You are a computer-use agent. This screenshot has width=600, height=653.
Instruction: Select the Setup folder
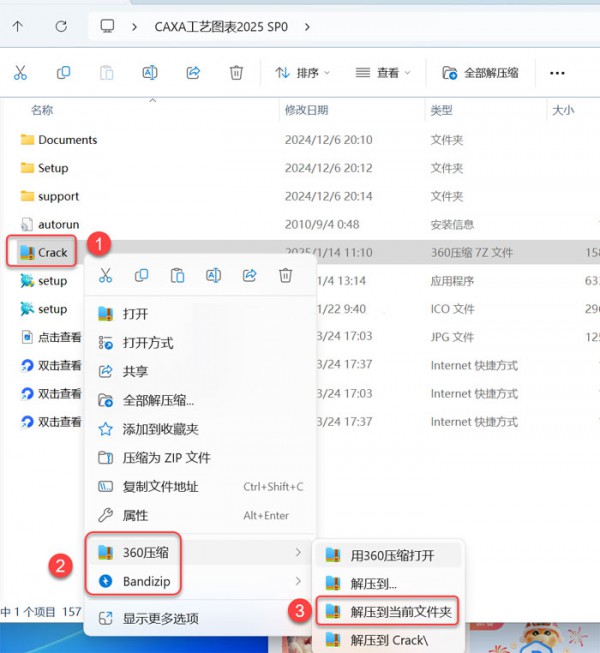(53, 168)
